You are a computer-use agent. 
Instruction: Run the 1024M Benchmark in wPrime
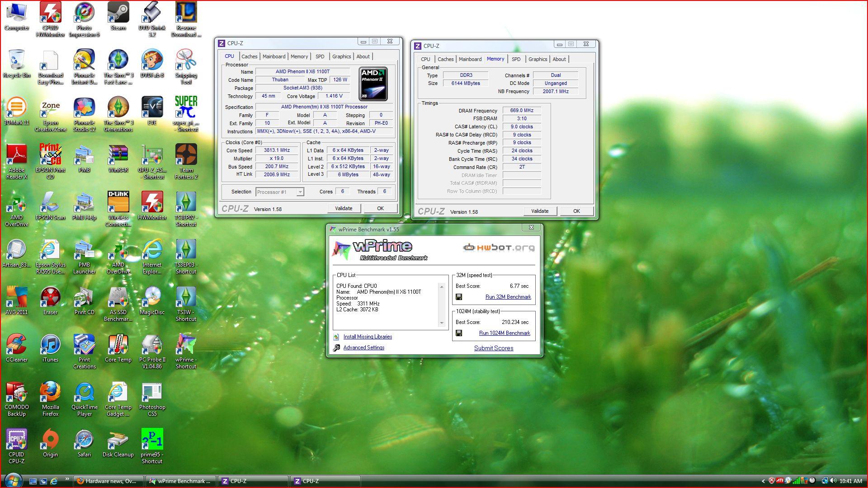(505, 333)
